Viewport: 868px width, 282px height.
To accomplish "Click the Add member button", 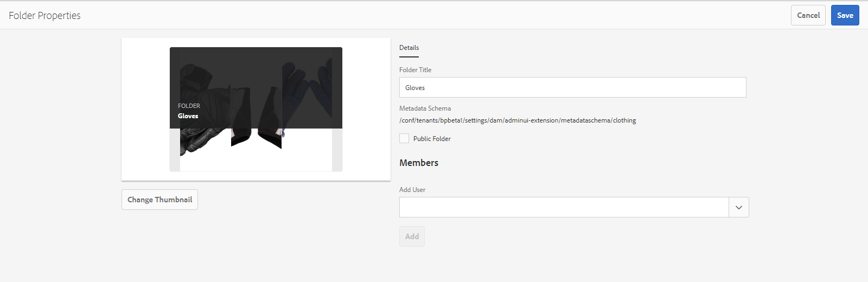I will (412, 236).
